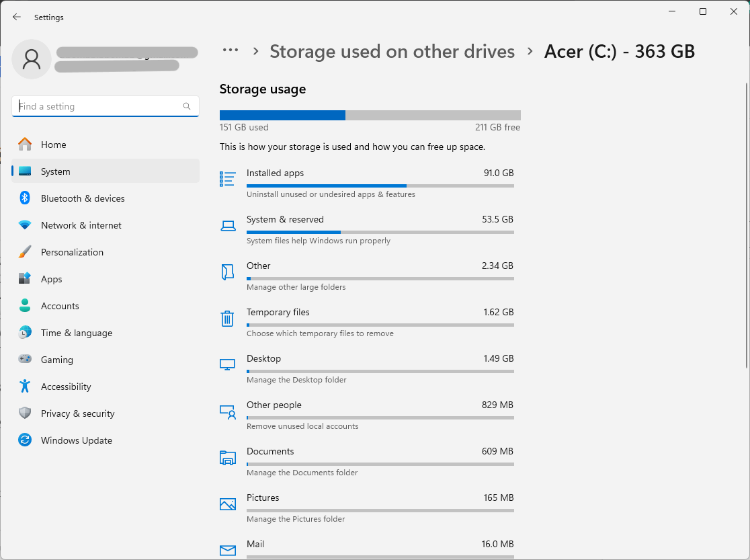Click the Temporary files trash icon
Viewport: 750px width, 560px height.
(x=228, y=319)
